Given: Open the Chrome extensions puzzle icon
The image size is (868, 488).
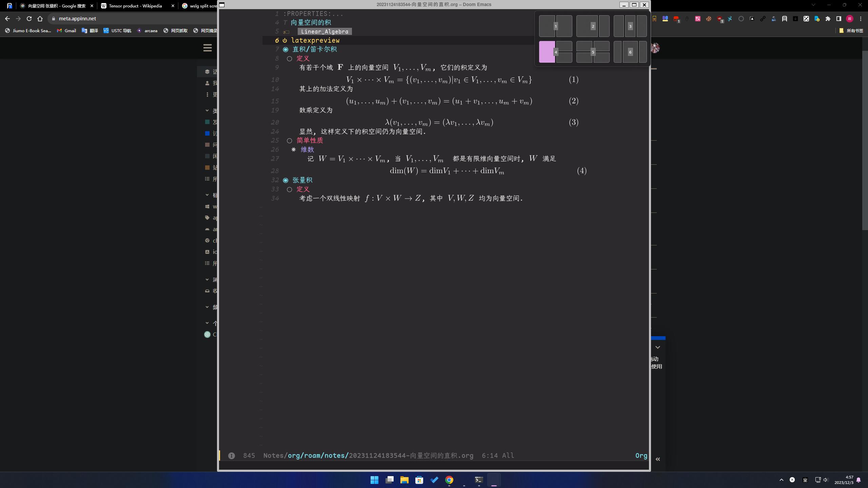Looking at the screenshot, I should click(x=828, y=19).
